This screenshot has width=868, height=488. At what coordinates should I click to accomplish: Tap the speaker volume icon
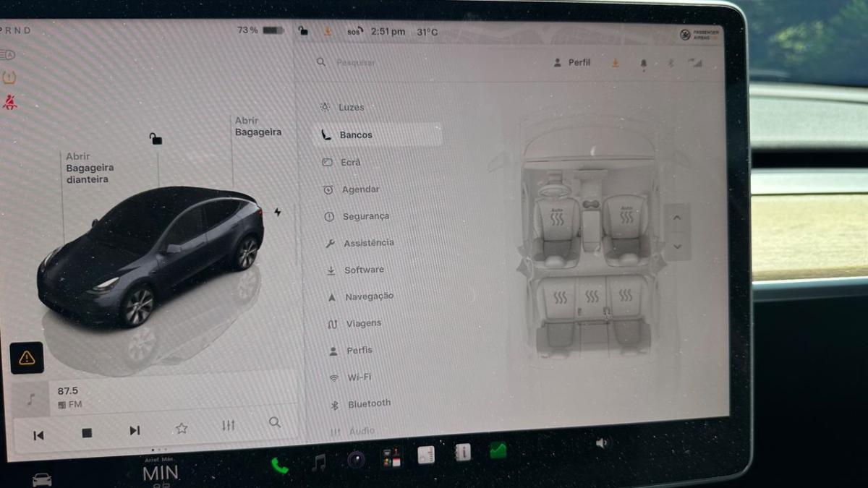602,443
